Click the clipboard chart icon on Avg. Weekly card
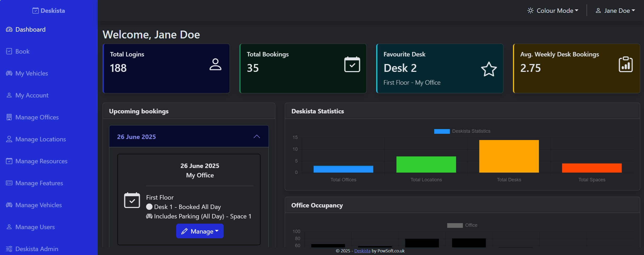This screenshot has width=644, height=255. click(x=626, y=64)
